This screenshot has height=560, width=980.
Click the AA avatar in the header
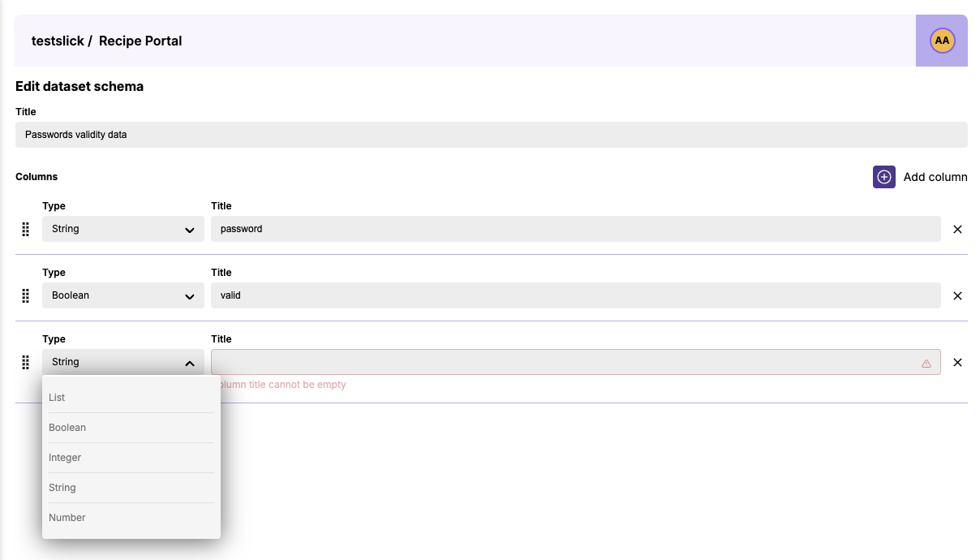tap(941, 40)
